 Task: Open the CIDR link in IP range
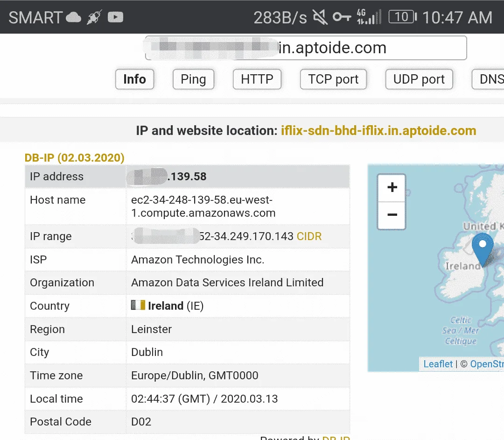coord(309,236)
